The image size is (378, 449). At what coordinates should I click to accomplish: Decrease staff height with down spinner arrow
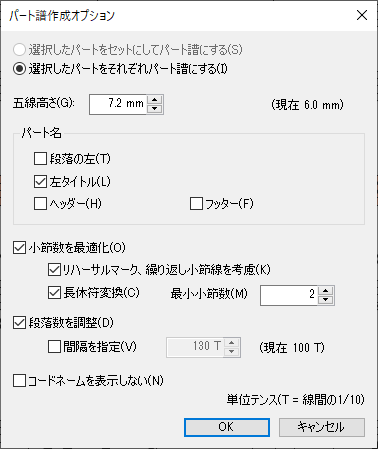point(154,109)
